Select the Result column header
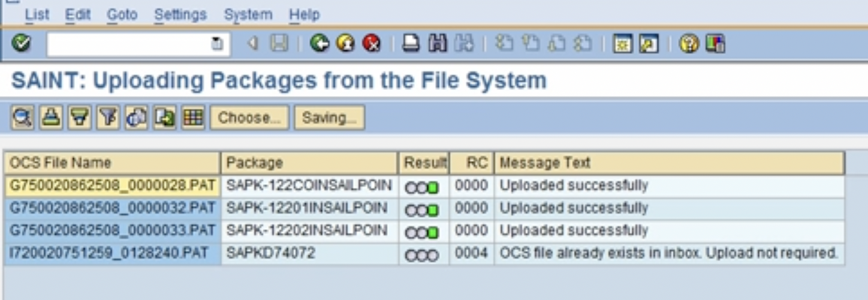Viewport: 868px width, 300px height. click(x=424, y=163)
